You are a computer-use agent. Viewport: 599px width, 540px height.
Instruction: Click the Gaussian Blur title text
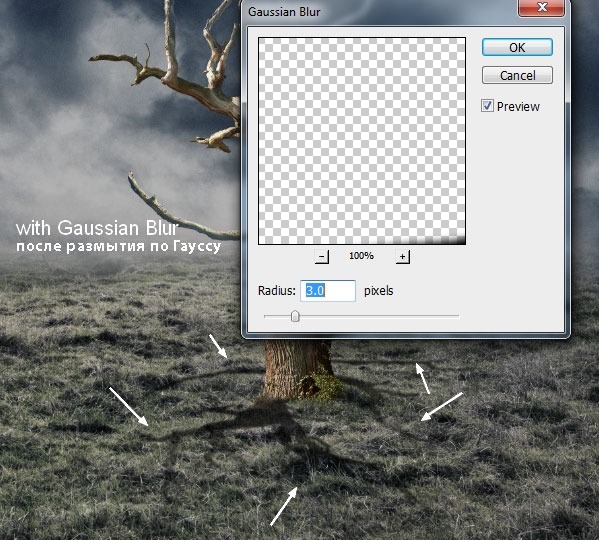tap(284, 12)
